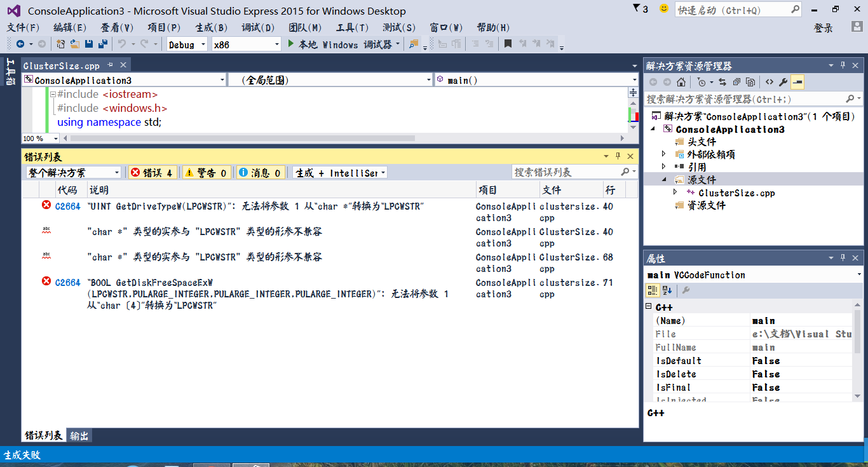Image resolution: width=868 pixels, height=467 pixels.
Task: Click the feedback smiley icon
Action: coord(664,9)
